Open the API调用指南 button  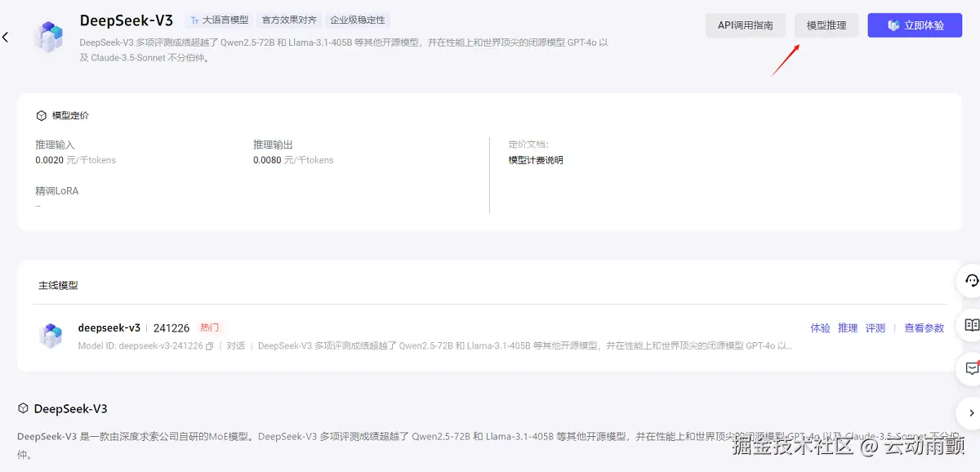click(746, 25)
